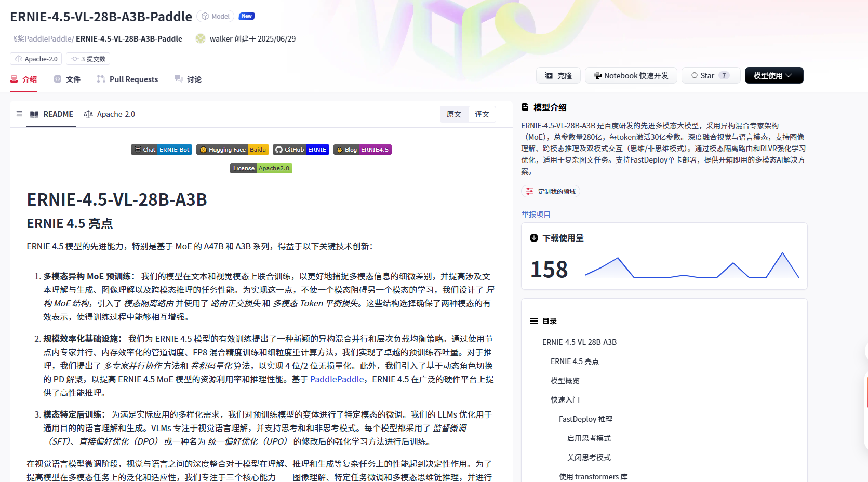868x482 pixels.
Task: Click the 目录 list icon
Action: (x=535, y=321)
